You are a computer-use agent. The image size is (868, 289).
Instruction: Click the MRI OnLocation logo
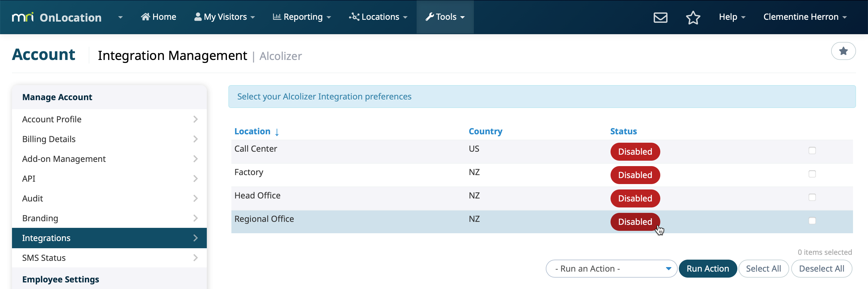pos(57,17)
